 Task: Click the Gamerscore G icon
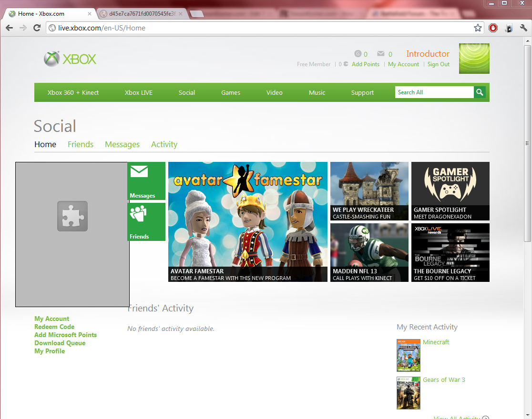[x=358, y=53]
